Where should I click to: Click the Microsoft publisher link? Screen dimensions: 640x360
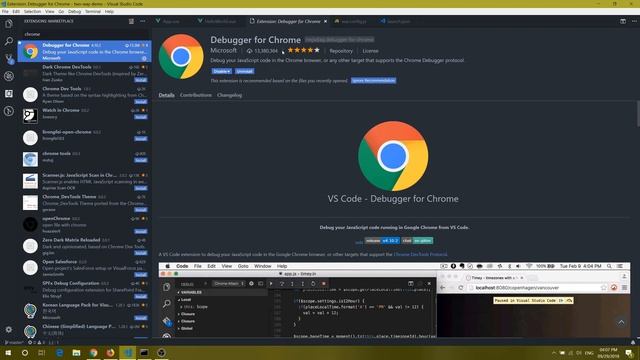(x=223, y=51)
